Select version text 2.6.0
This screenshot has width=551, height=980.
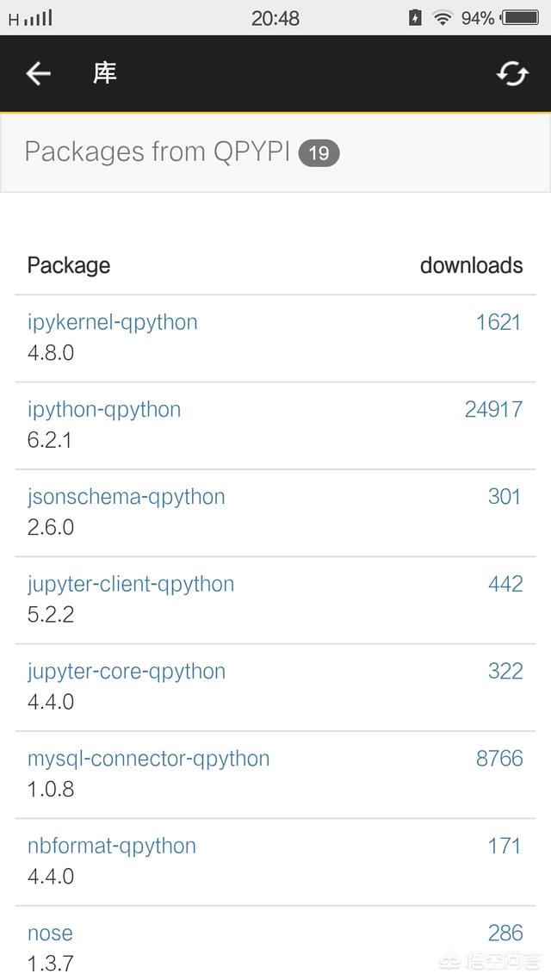point(51,528)
